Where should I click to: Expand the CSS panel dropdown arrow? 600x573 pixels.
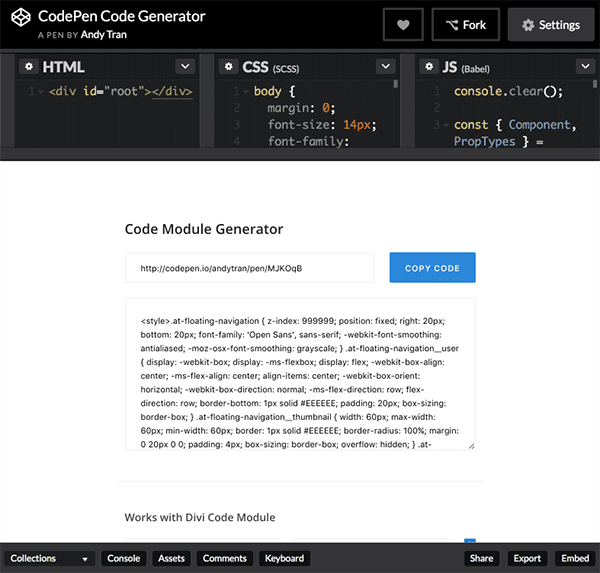pos(384,67)
